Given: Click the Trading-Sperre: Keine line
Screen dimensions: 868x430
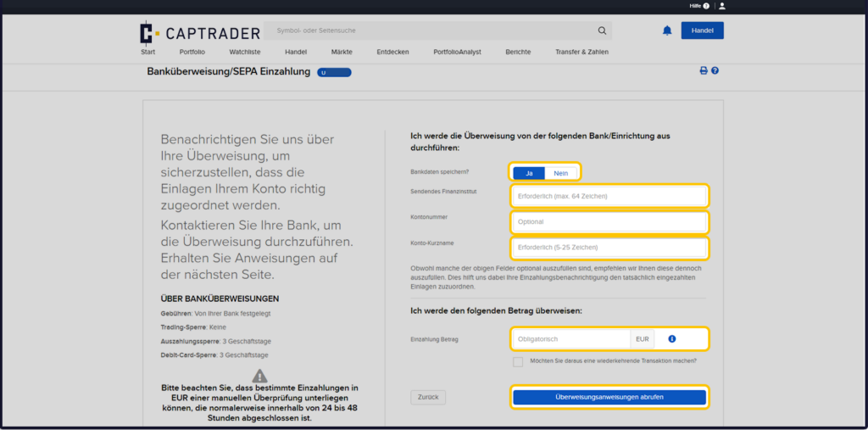Looking at the screenshot, I should 193,327.
